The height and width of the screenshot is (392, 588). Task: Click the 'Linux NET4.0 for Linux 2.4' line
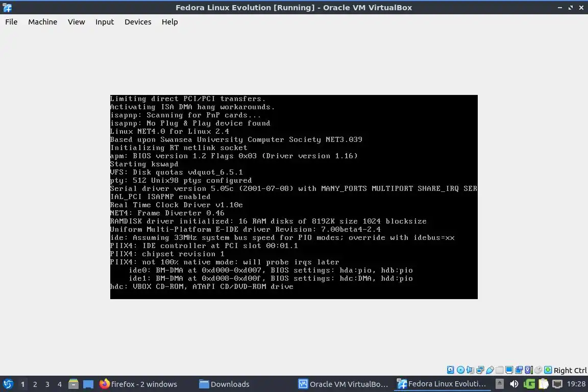click(x=169, y=131)
